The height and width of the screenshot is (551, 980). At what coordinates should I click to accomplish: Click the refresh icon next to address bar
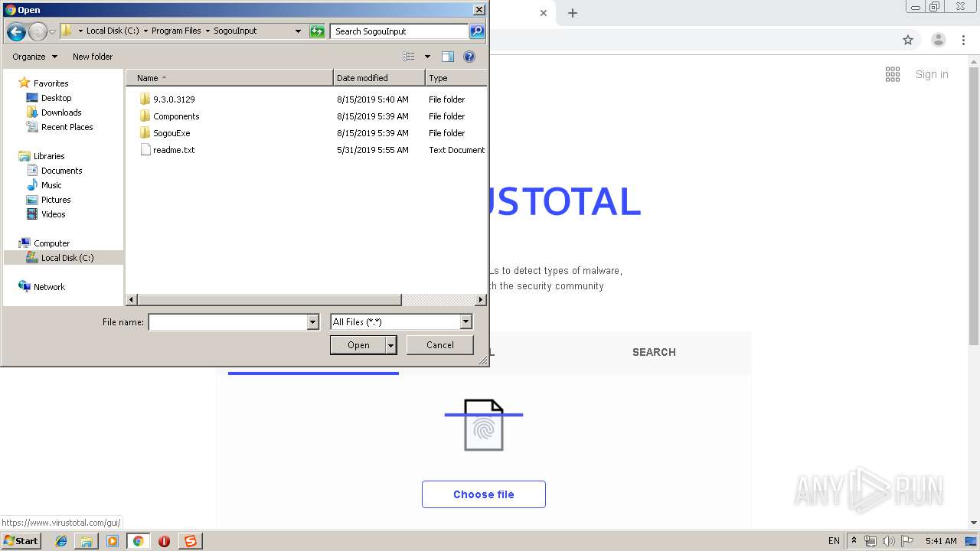tap(317, 31)
